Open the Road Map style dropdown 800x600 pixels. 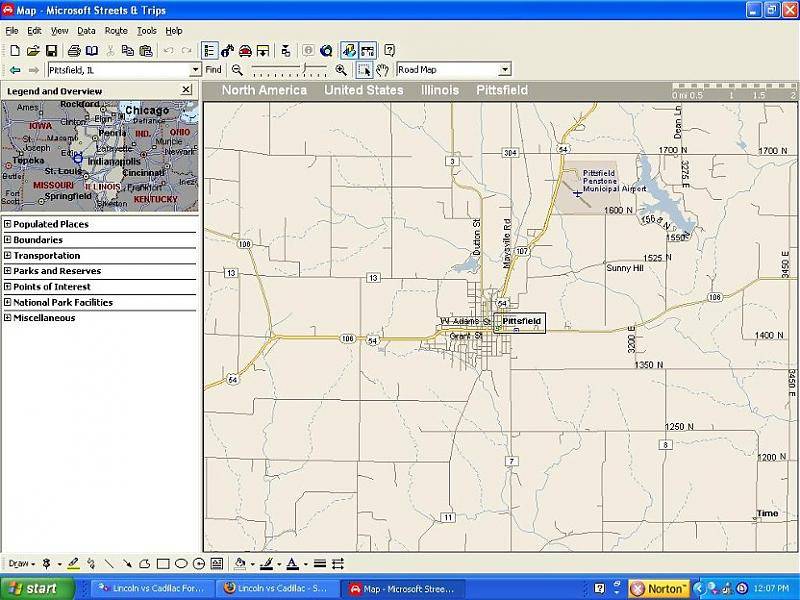tap(504, 70)
